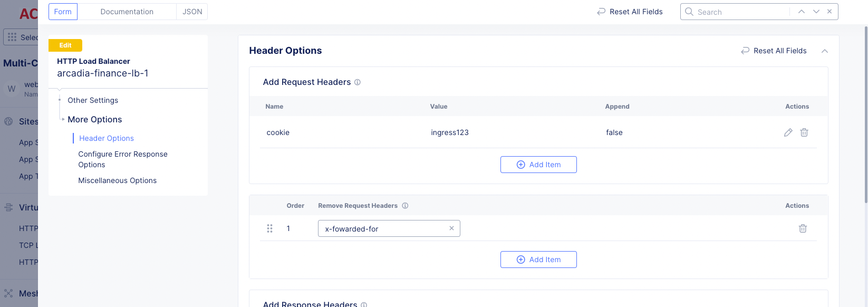Switch to the JSON tab
868x307 pixels.
tap(191, 11)
